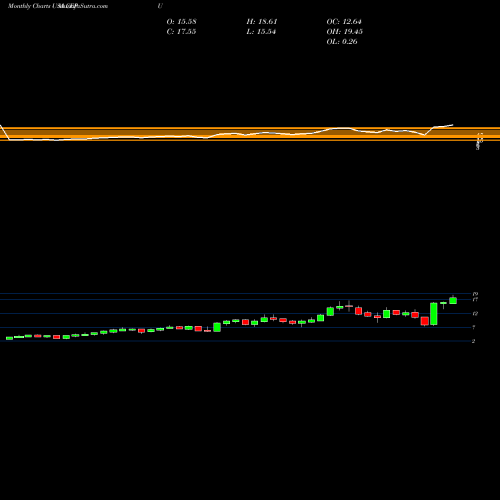Click the 'OL: 0.26' reading
The height and width of the screenshot is (500, 500).
pyautogui.click(x=342, y=42)
